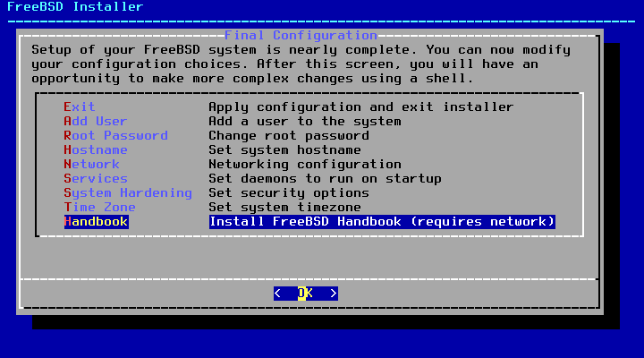Click 'Install FreeBSD Handbook (requires network)' text

382,222
